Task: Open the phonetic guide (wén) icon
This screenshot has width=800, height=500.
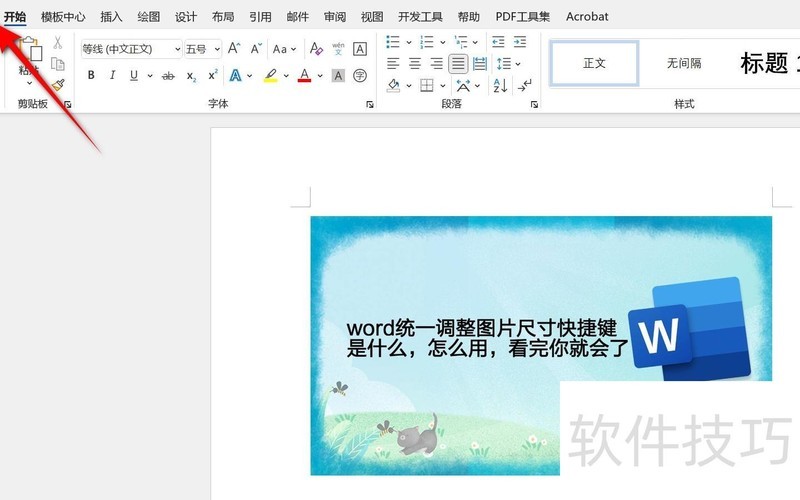Action: [x=338, y=48]
